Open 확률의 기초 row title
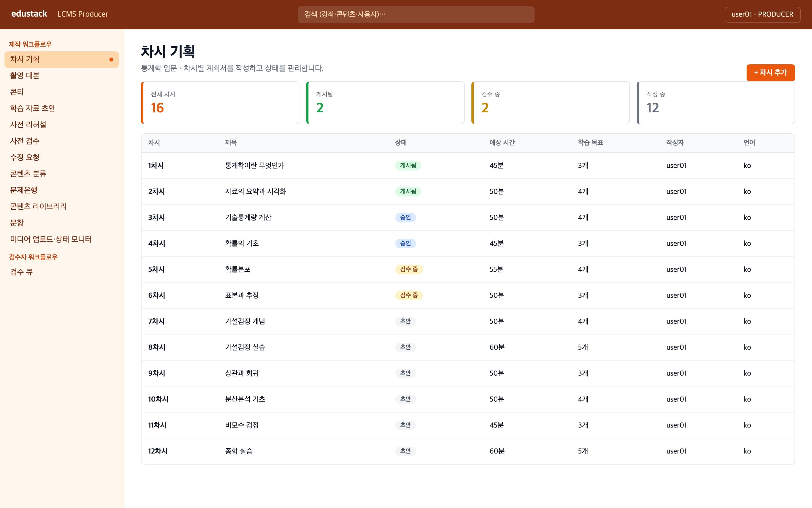Viewport: 812px width, 508px height. pyautogui.click(x=242, y=244)
